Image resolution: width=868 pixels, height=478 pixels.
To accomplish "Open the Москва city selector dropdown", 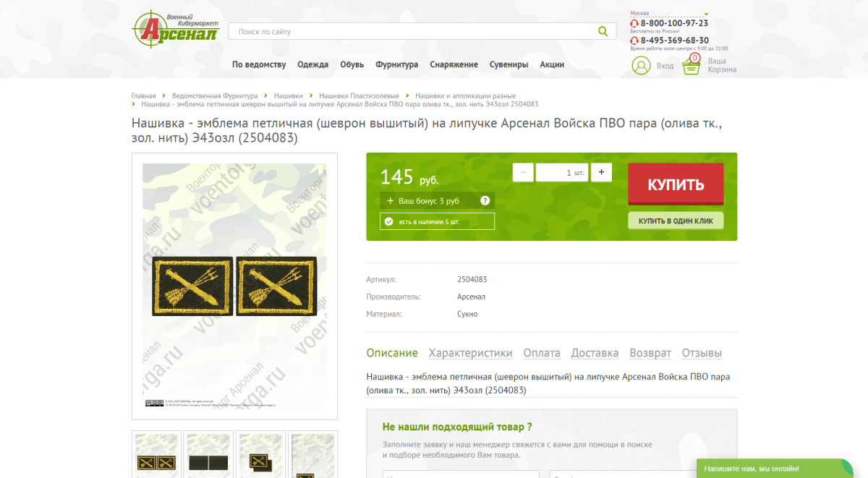I will click(669, 13).
